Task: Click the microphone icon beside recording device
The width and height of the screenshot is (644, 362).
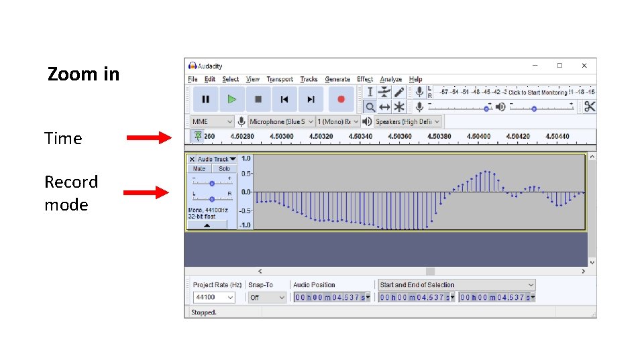Action: click(x=241, y=121)
